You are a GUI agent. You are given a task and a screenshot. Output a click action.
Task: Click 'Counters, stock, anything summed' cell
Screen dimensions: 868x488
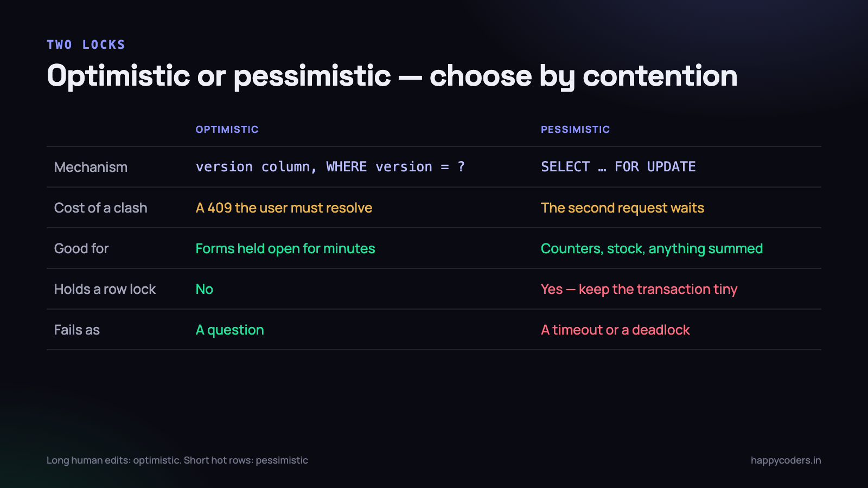[652, 248]
